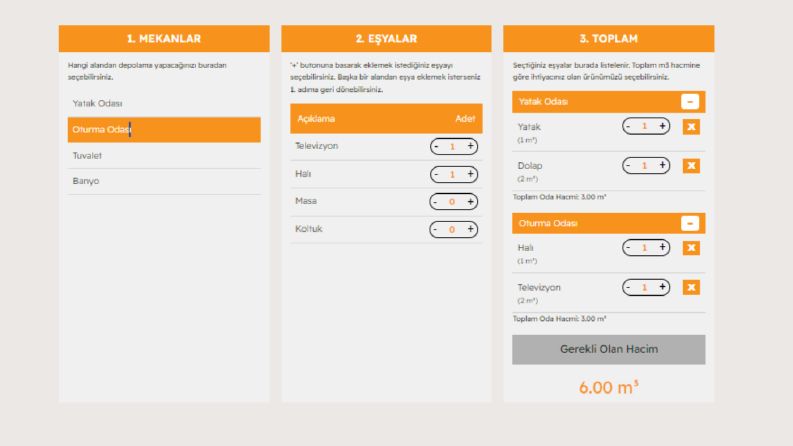Click the Dolap item label in Toplam
The width and height of the screenshot is (793, 446).
(530, 166)
